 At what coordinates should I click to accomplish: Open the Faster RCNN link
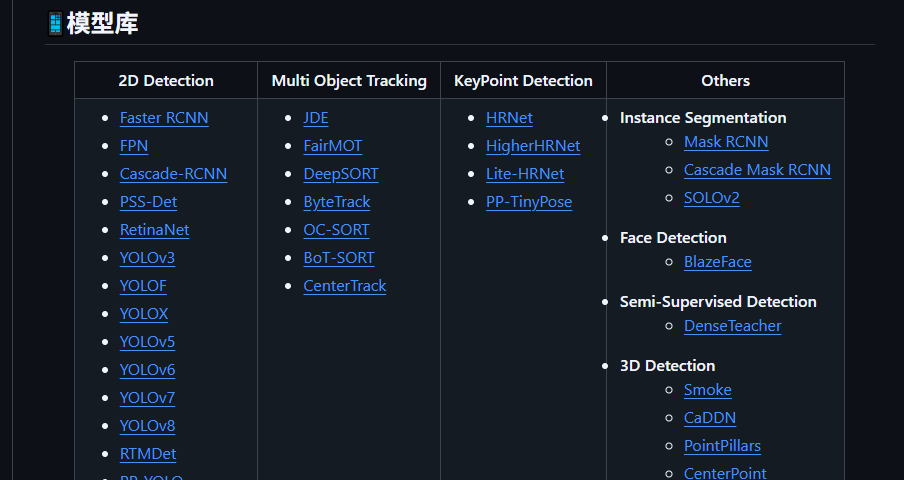pos(164,118)
